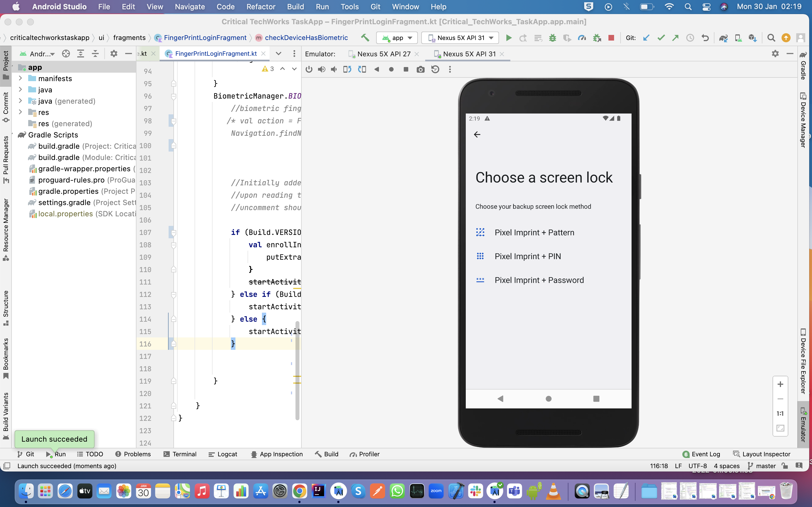Open the app run configuration dropdown
812x507 pixels.
click(x=397, y=37)
